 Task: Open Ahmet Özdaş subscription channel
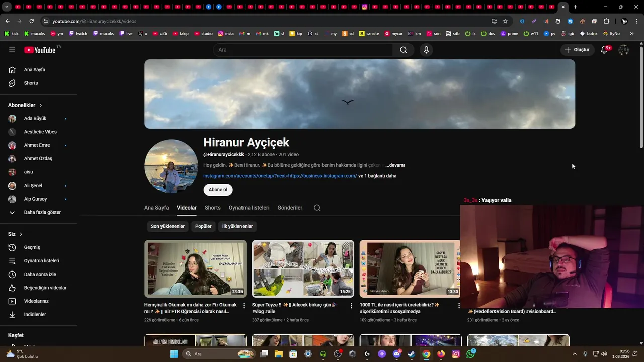[39, 159]
